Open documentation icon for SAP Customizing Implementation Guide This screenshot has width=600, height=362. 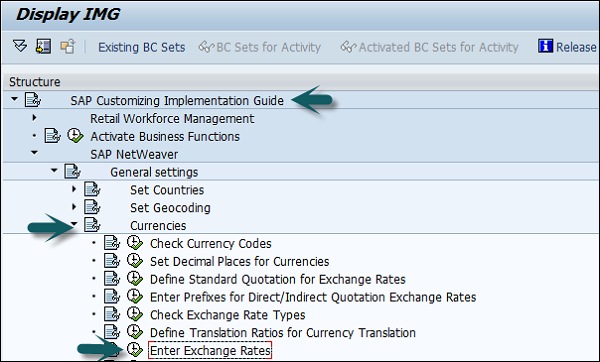pyautogui.click(x=33, y=100)
